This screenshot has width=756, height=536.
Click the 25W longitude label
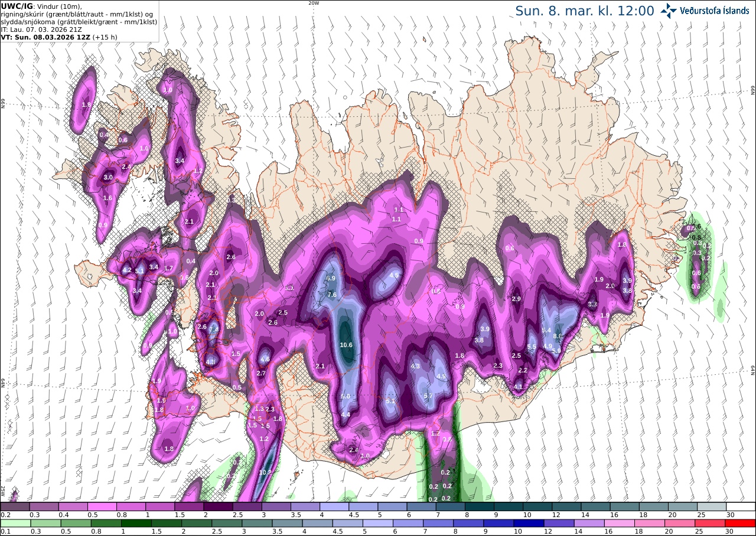pos(3,491)
